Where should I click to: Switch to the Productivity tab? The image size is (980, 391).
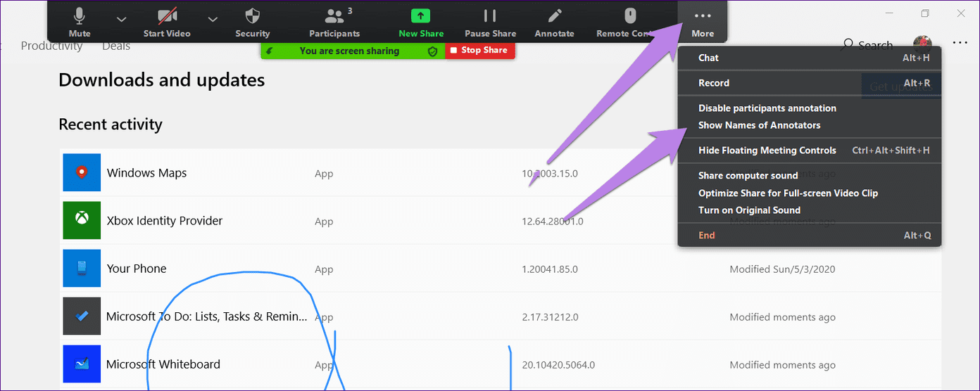[51, 46]
